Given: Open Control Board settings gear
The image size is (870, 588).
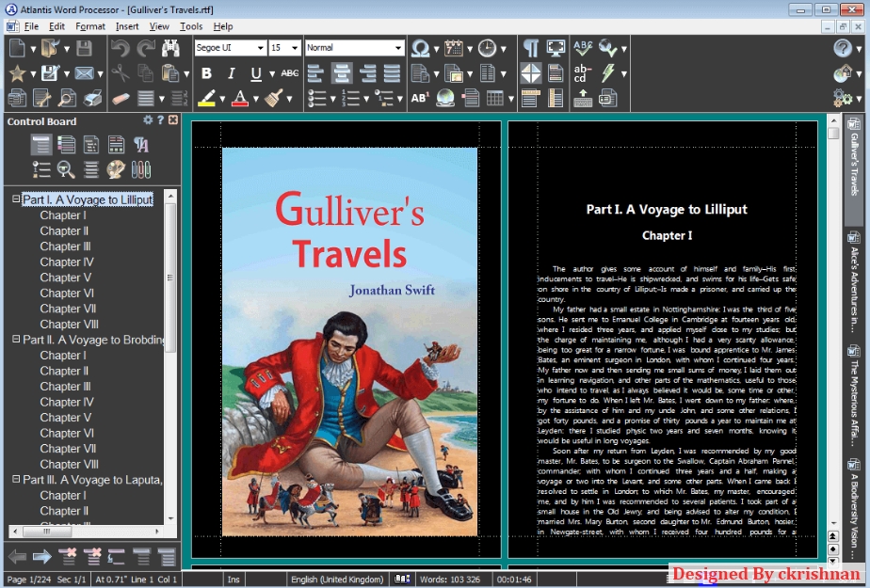Looking at the screenshot, I should 148,119.
